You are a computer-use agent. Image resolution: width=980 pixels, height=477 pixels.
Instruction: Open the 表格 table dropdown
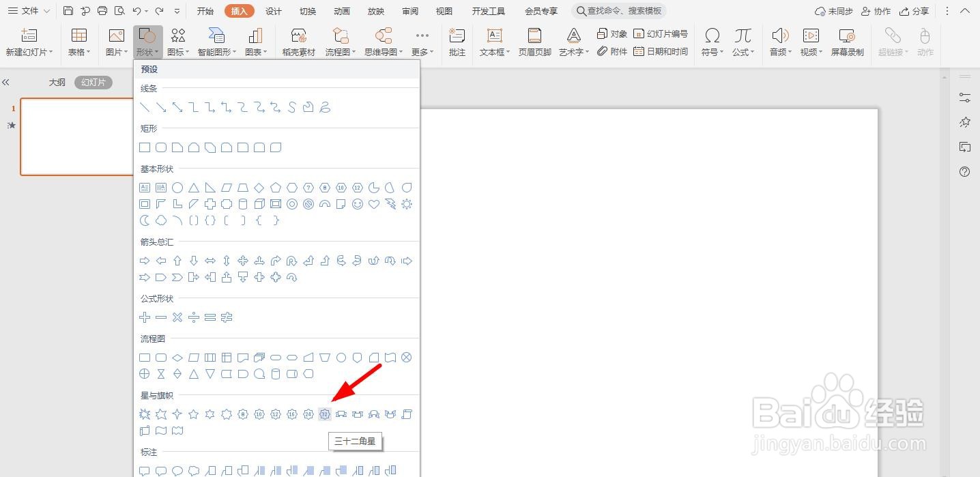[x=79, y=42]
